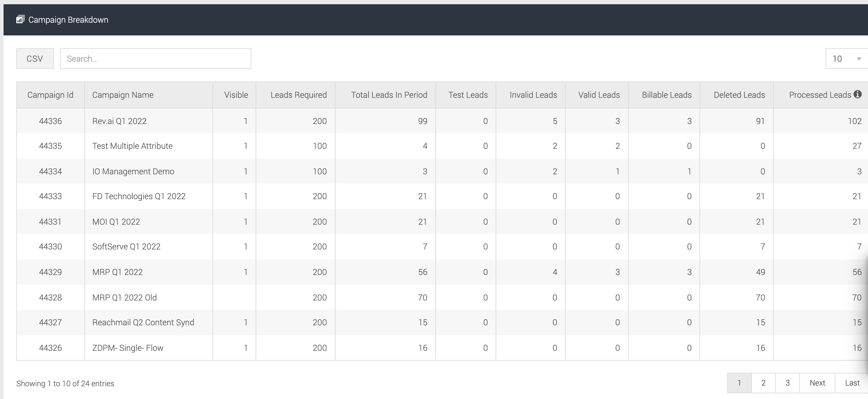Sort by Processed Leads column header
This screenshot has height=399, width=868.
tap(820, 95)
